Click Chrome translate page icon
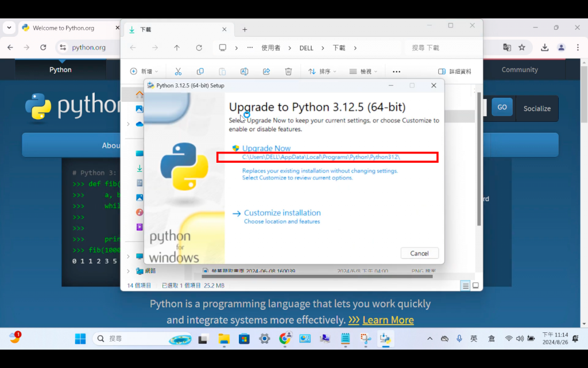The width and height of the screenshot is (588, 368). click(x=507, y=47)
